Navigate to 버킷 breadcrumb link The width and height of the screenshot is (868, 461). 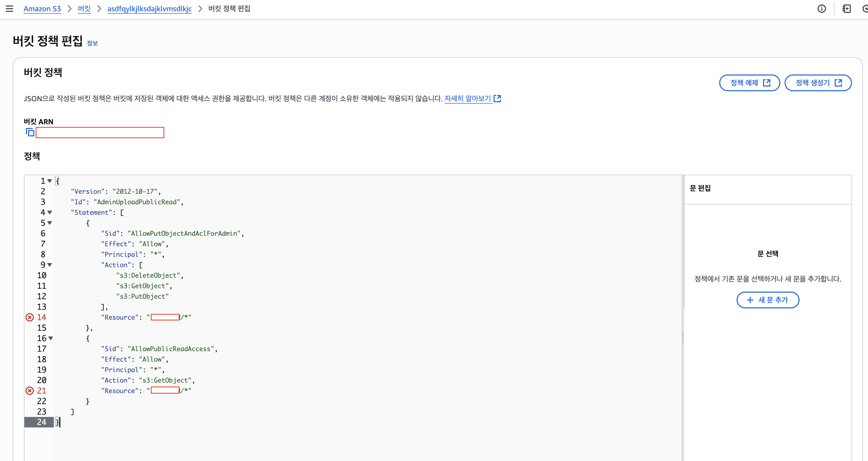pyautogui.click(x=84, y=9)
